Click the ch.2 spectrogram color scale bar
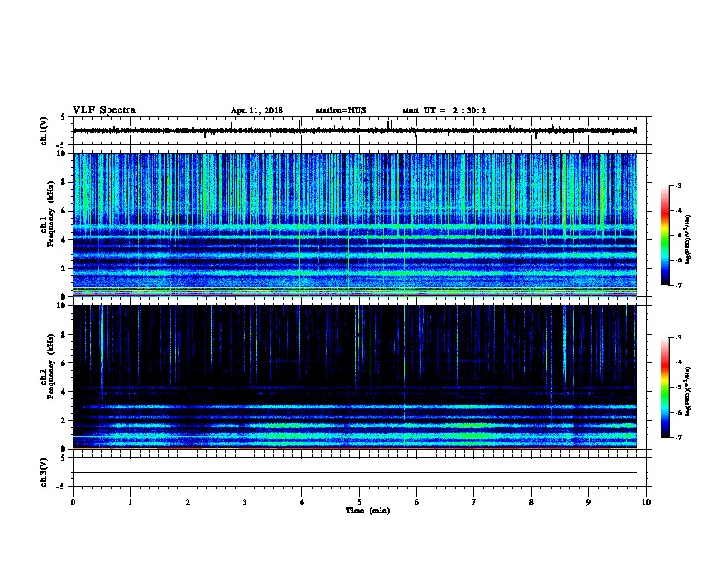Screen dimensions: 728x563 click(x=665, y=387)
